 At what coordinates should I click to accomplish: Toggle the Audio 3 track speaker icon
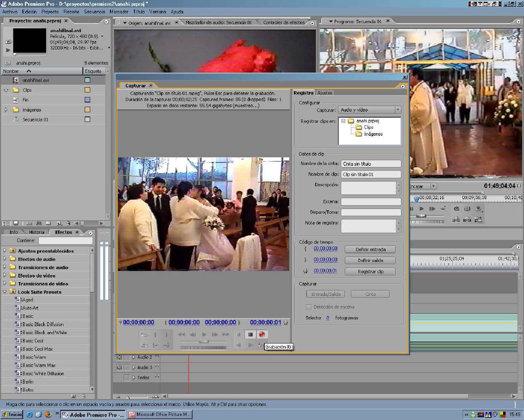(x=119, y=367)
